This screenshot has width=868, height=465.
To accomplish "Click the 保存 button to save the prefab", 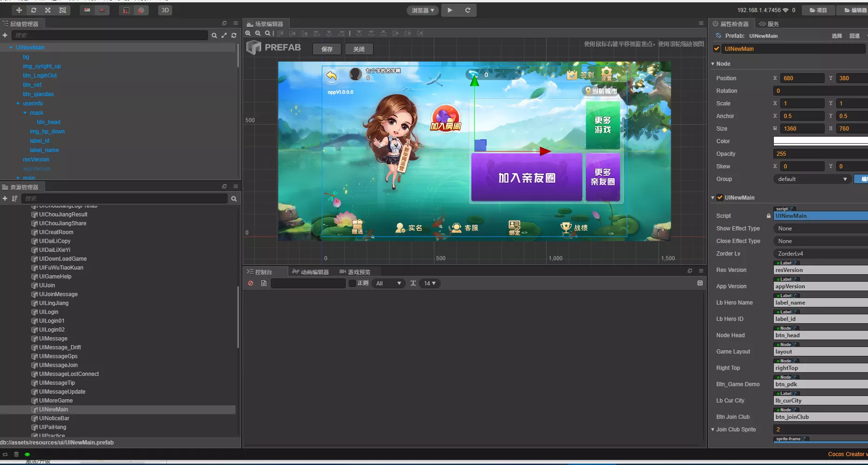I will [x=326, y=49].
